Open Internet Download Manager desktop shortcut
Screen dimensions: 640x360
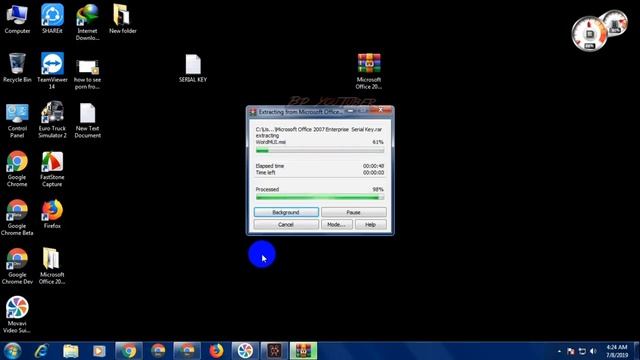pos(87,22)
